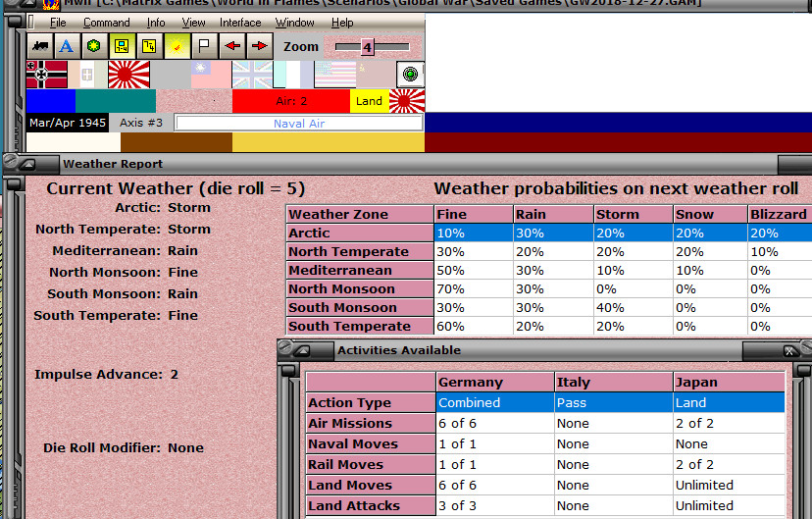
Task: Open the Interface menu
Action: [240, 23]
